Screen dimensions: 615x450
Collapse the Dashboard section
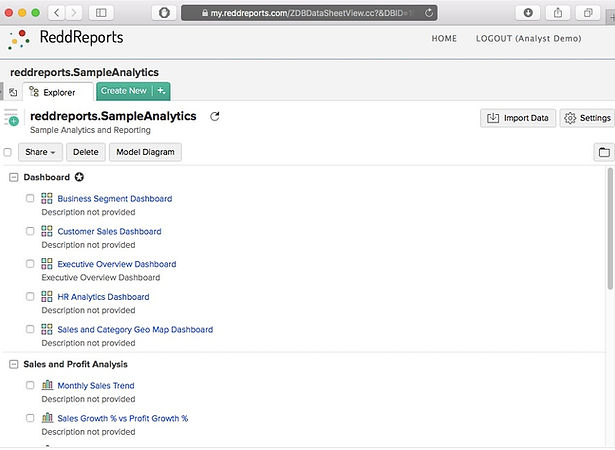(13, 177)
